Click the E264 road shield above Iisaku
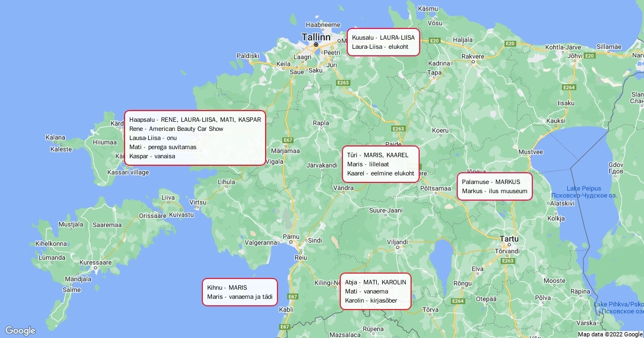 click(569, 87)
